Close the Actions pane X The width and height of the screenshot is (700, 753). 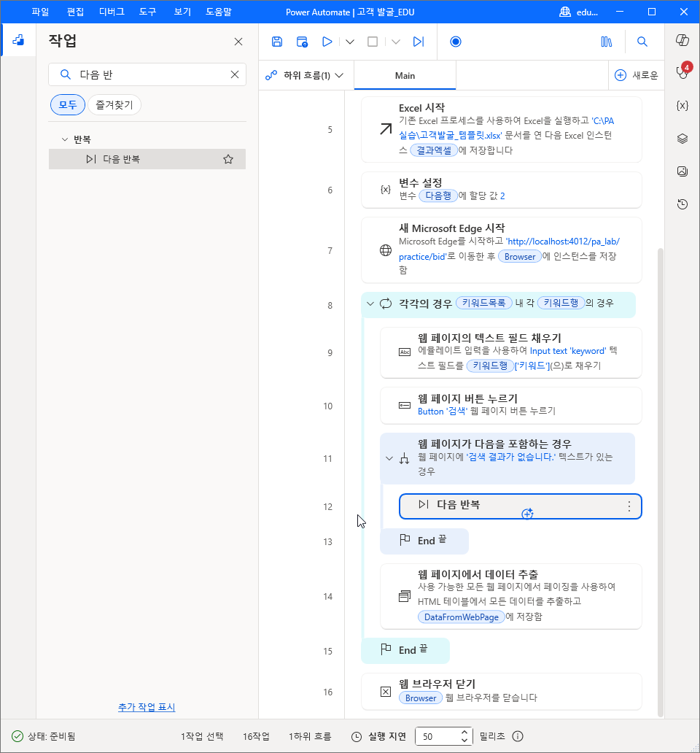click(x=238, y=42)
